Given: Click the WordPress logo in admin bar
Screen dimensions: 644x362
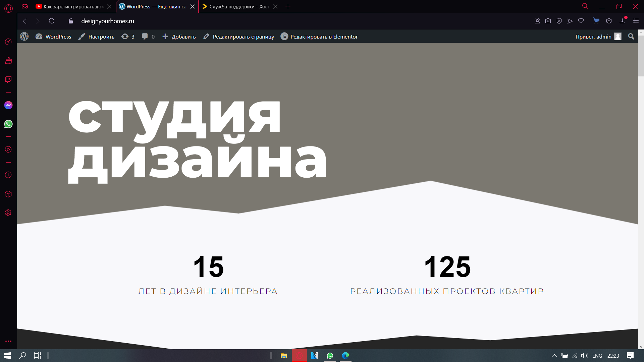Looking at the screenshot, I should pos(24,37).
